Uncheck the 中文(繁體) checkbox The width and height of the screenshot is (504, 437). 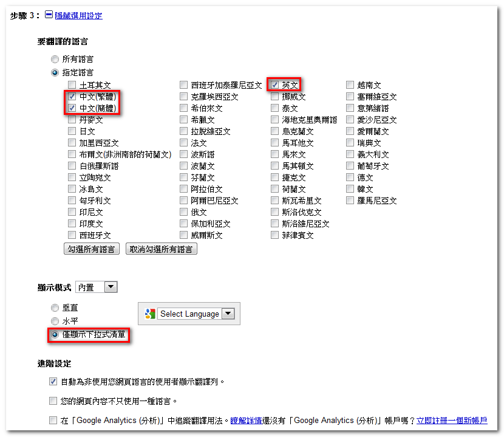point(72,97)
